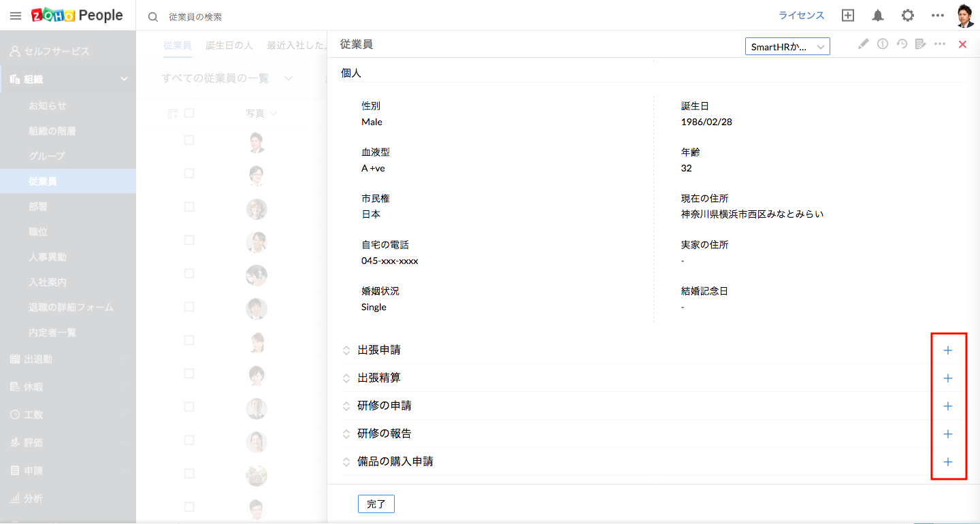Open the history clock icon in panel header
The height and width of the screenshot is (524, 980).
click(x=902, y=44)
